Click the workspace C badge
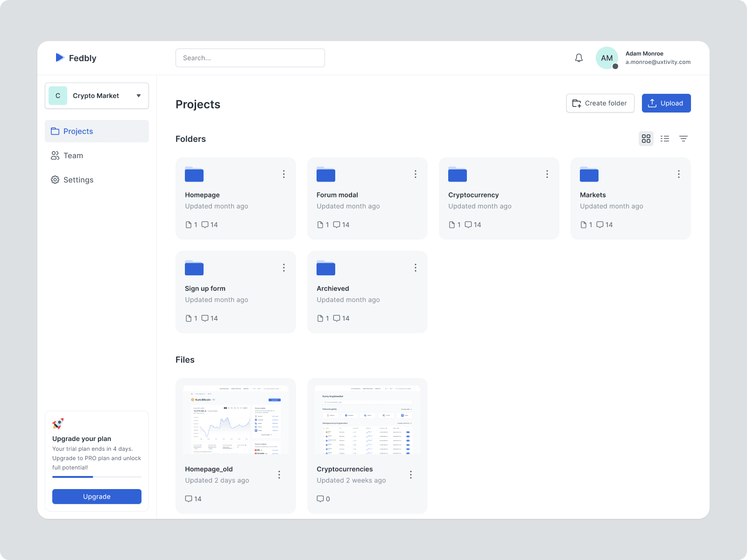 pyautogui.click(x=58, y=96)
